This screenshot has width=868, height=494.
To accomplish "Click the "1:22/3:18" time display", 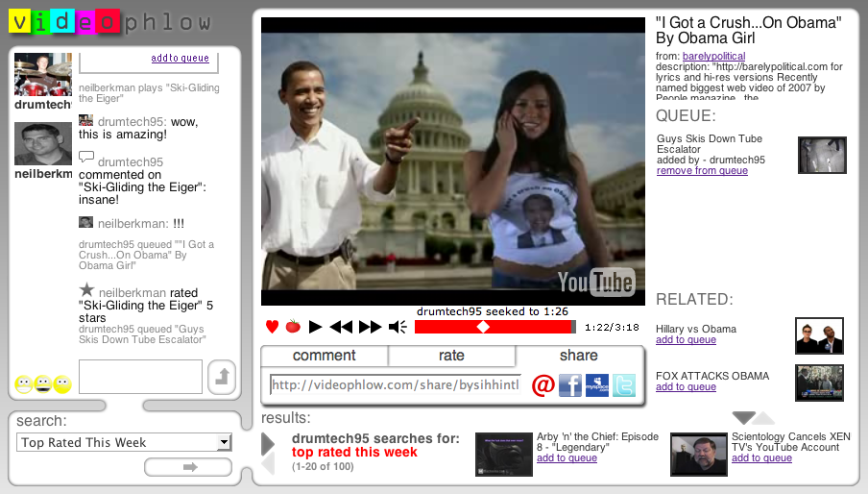I will pyautogui.click(x=612, y=328).
